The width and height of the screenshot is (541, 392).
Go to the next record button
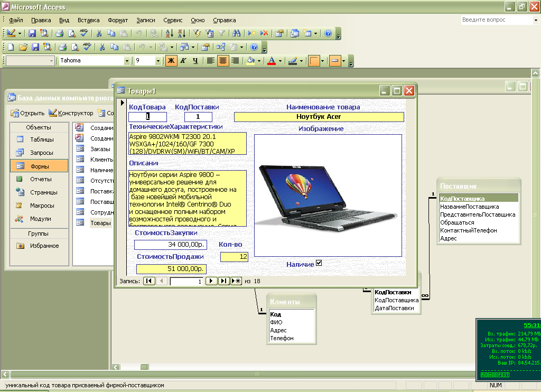[x=211, y=281]
